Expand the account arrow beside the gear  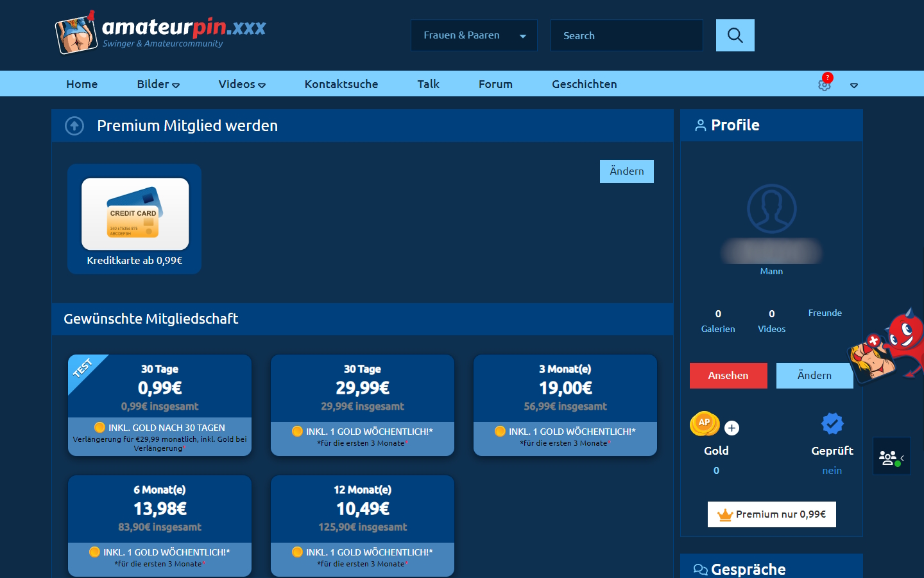coord(853,85)
